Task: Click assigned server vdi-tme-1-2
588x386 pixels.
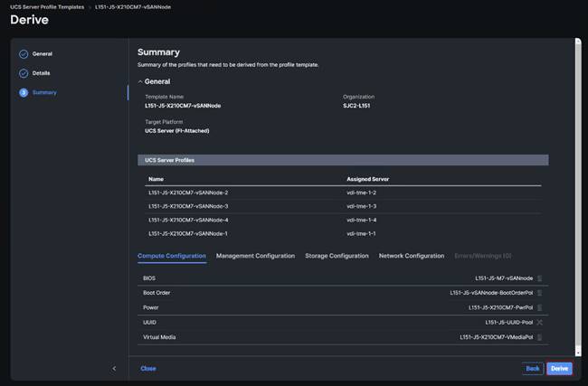Action: (x=361, y=193)
